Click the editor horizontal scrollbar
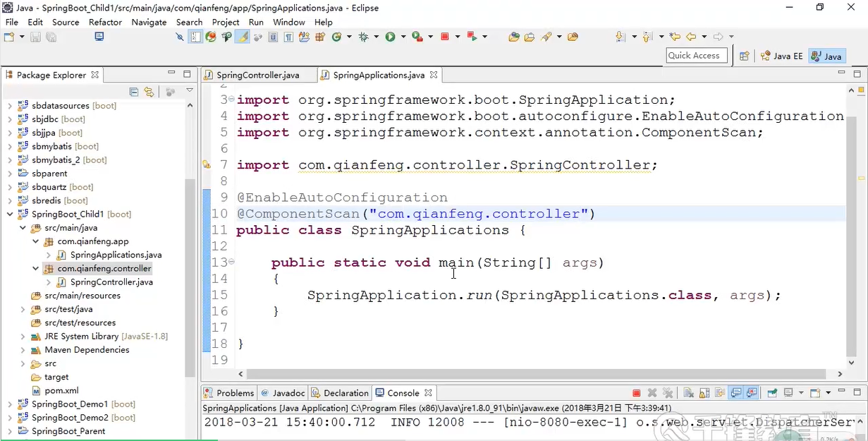The image size is (868, 441). coord(536,375)
